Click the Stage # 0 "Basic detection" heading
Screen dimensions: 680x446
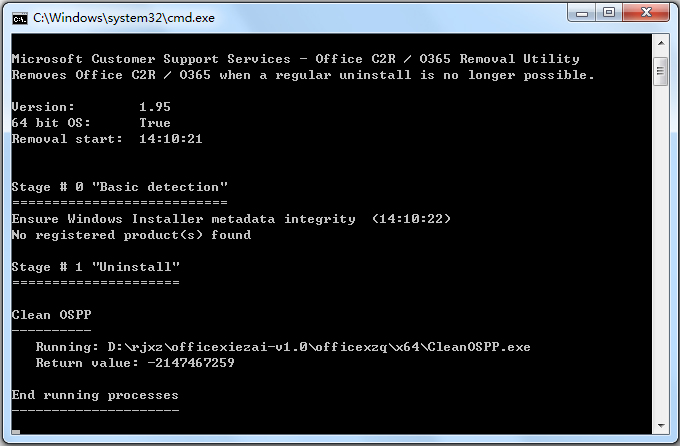pyautogui.click(x=120, y=187)
